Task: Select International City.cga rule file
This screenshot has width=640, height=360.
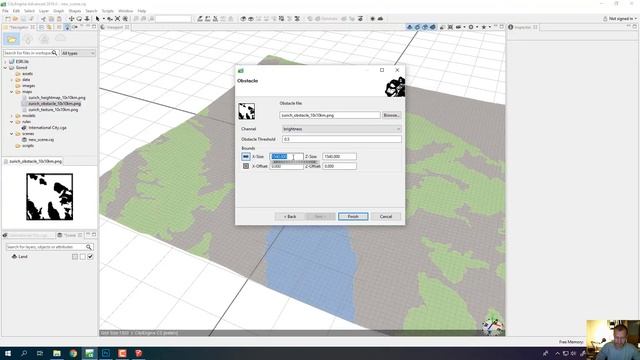Action: pyautogui.click(x=47, y=128)
